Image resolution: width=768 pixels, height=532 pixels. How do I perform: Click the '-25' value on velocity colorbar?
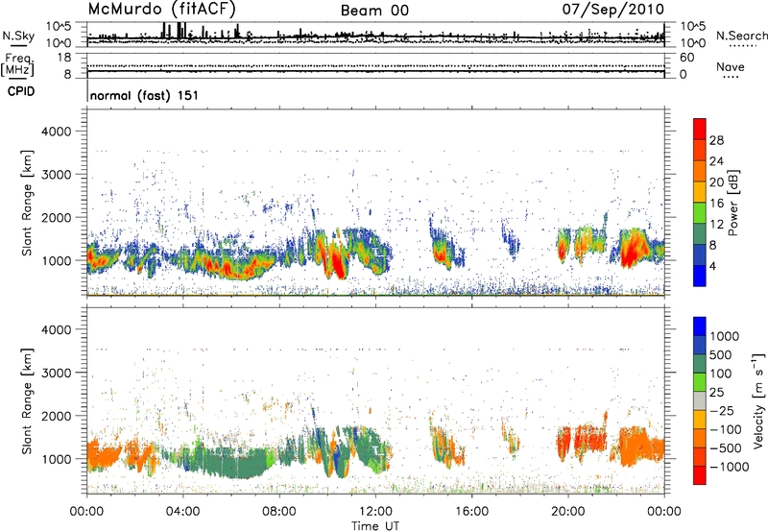722,410
